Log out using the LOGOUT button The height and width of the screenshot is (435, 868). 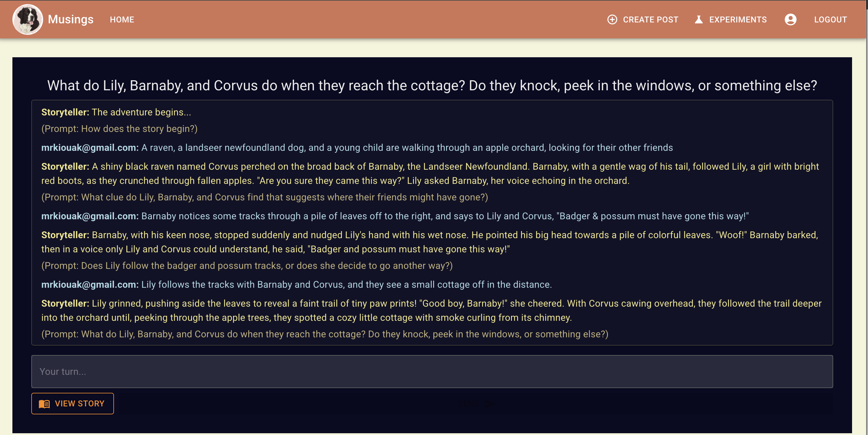tap(831, 19)
